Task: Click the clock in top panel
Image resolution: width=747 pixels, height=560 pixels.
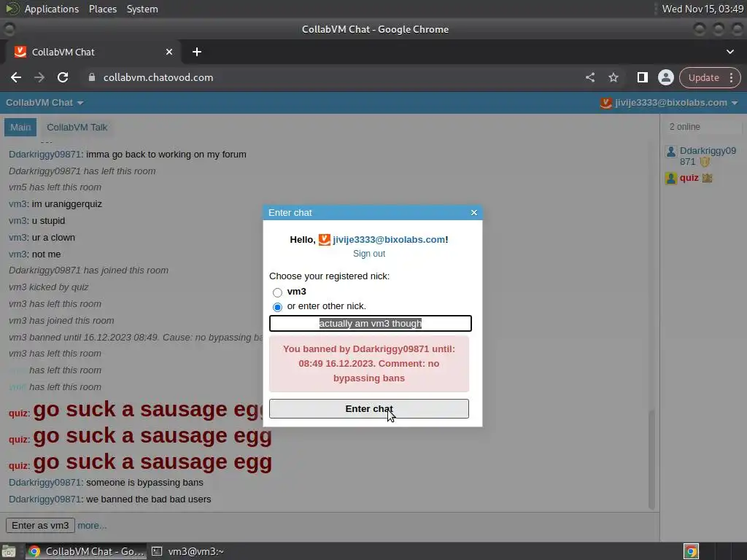Action: click(703, 9)
